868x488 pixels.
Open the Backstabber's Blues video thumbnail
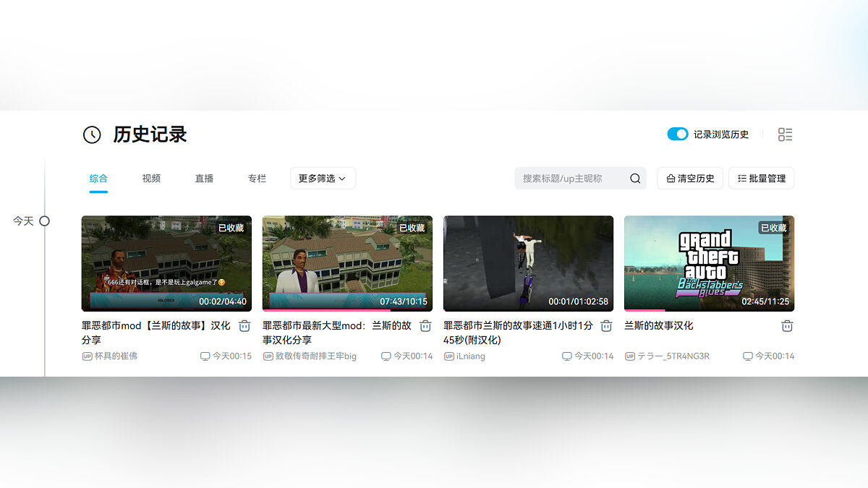pyautogui.click(x=709, y=263)
